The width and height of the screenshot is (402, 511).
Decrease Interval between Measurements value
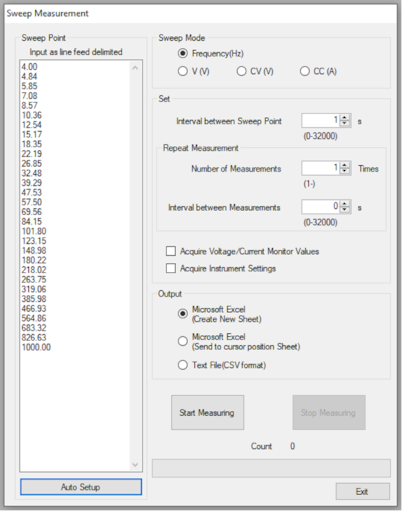(x=345, y=210)
